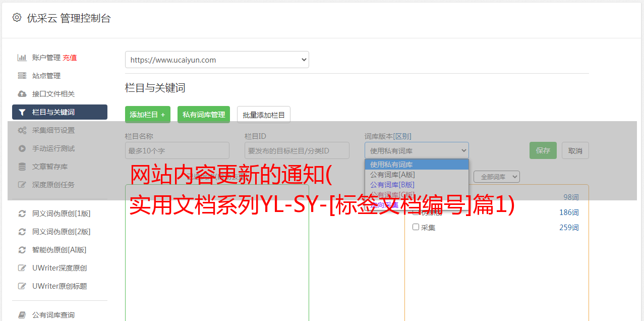The image size is (644, 321).
Task: Open the site URL dropdown https://www.ucaiyun.com
Action: 217,60
